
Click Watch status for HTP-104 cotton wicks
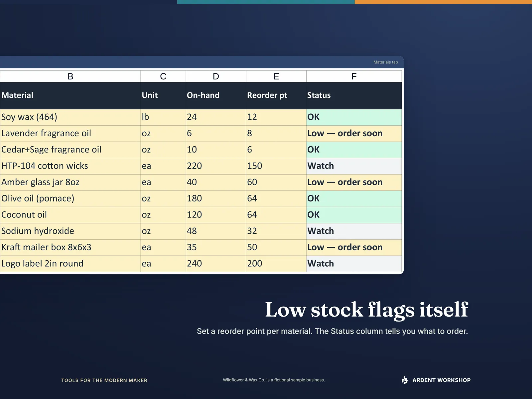[x=354, y=166]
